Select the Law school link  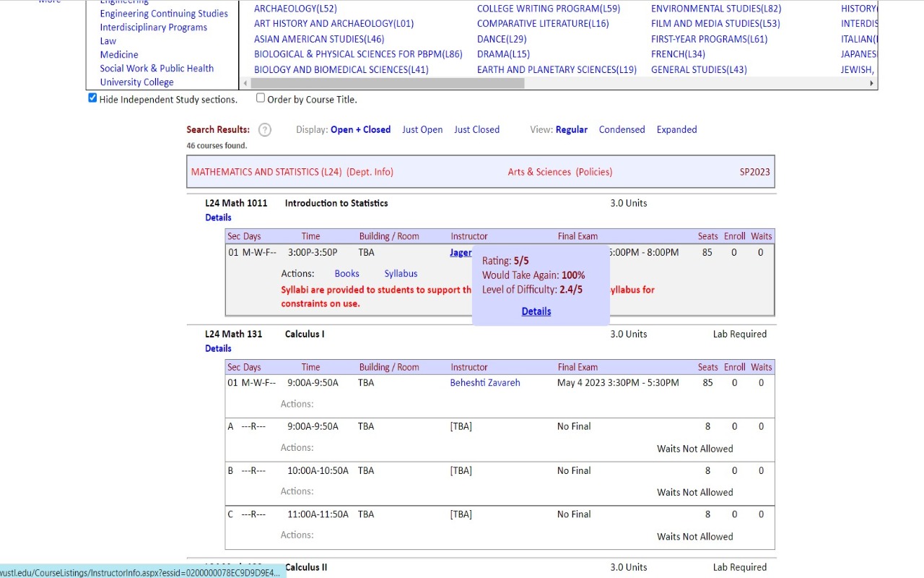point(108,41)
